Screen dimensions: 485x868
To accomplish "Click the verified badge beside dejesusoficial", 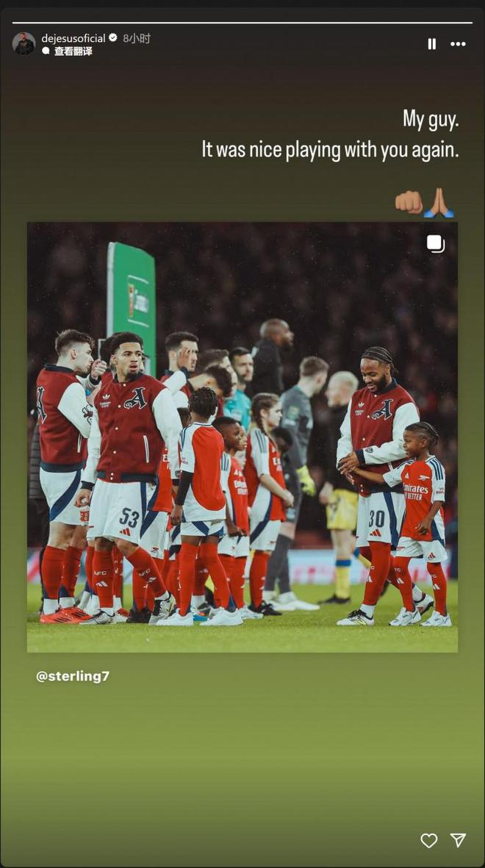I will click(x=113, y=37).
